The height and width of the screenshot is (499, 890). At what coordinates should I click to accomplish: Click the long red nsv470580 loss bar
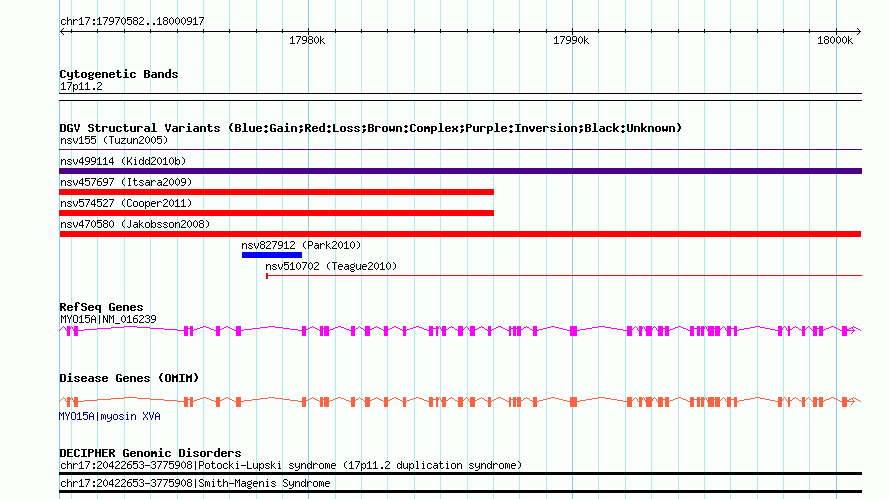460,234
